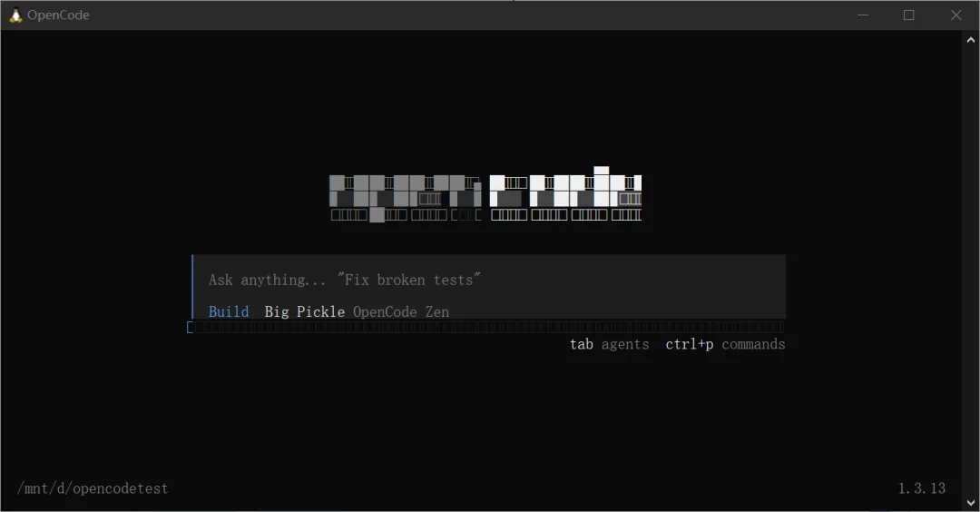Click the OpenCode window title text
980x512 pixels.
(58, 15)
